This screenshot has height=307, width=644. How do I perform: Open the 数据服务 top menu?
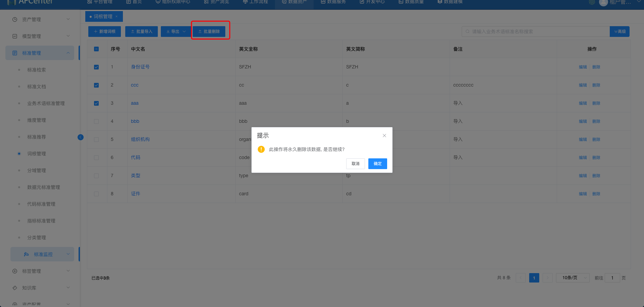[x=333, y=2]
